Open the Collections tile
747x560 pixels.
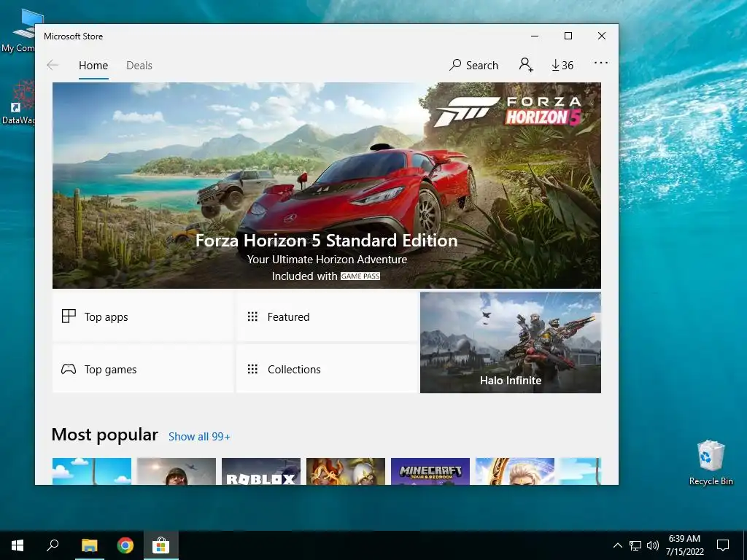click(x=327, y=369)
